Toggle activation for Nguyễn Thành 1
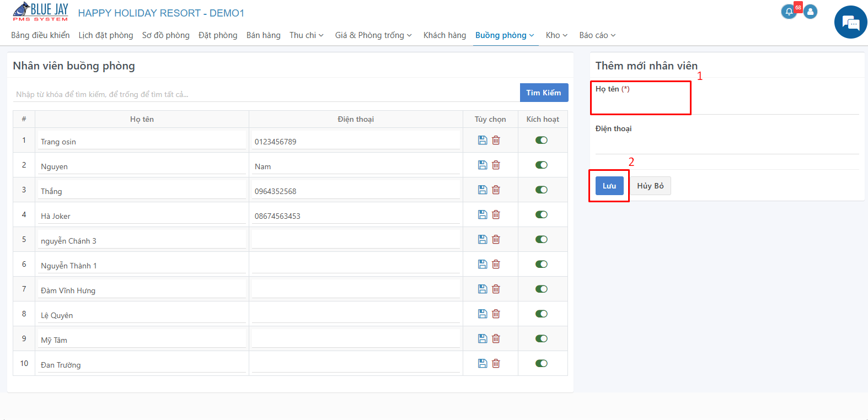The width and height of the screenshot is (868, 420). tap(542, 264)
